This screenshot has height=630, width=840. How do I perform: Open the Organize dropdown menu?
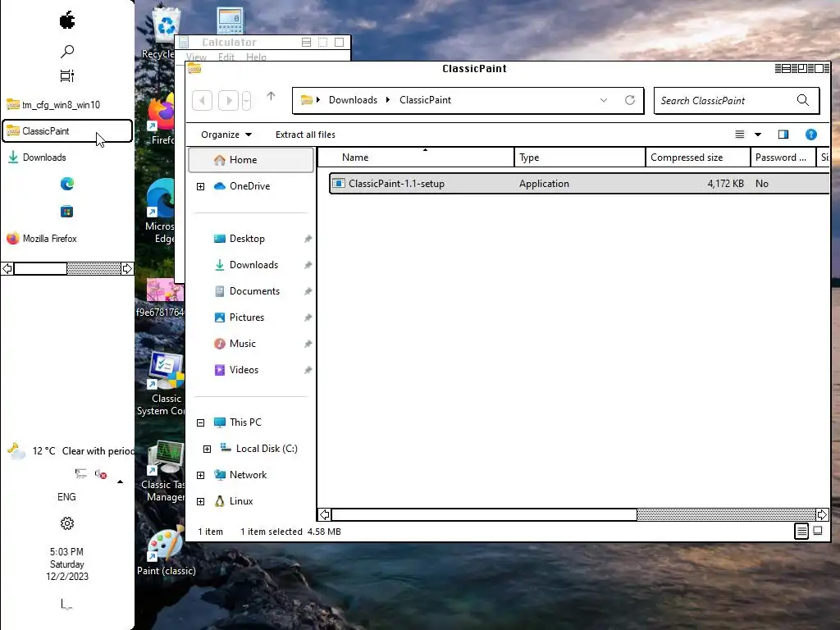click(226, 135)
